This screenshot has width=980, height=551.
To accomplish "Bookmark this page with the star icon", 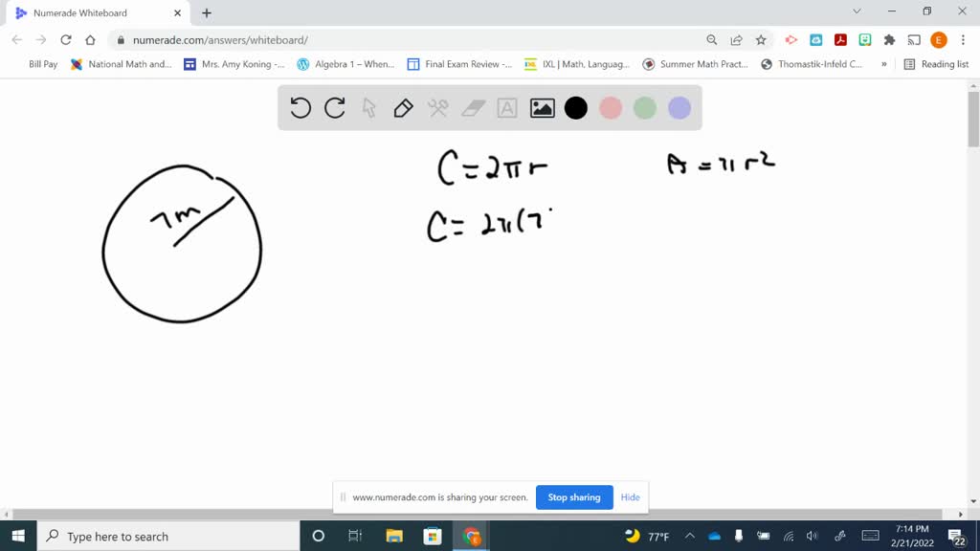I will (761, 40).
